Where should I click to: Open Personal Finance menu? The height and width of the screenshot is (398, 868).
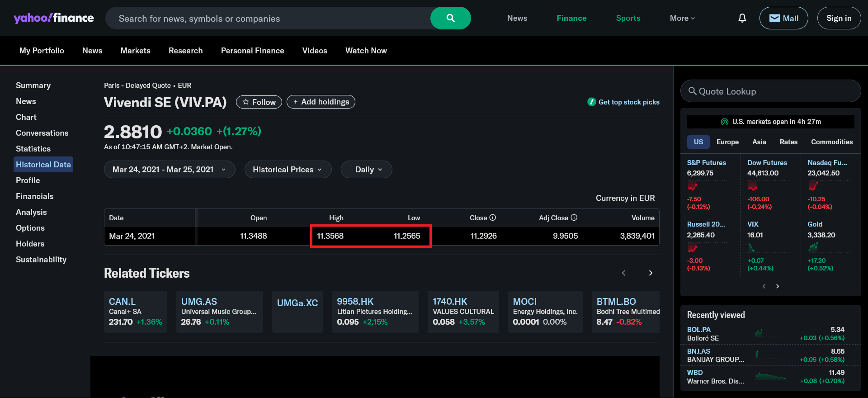[x=253, y=51]
